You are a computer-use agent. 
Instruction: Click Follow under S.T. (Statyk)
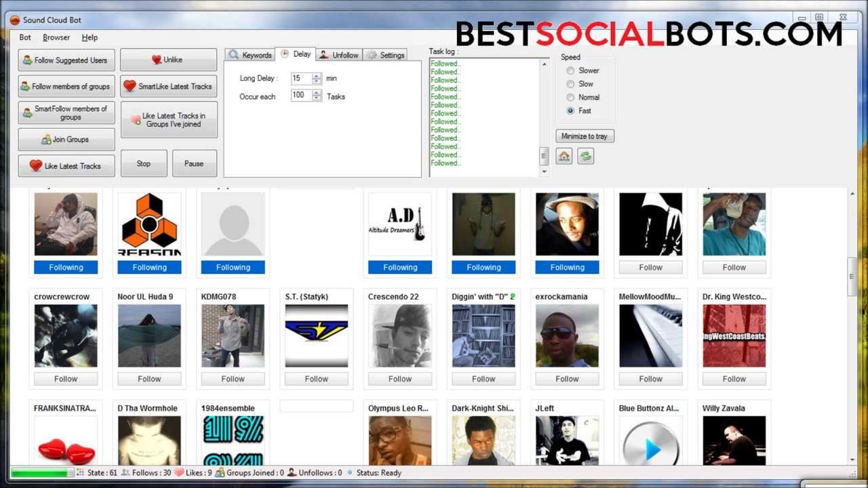coord(316,379)
